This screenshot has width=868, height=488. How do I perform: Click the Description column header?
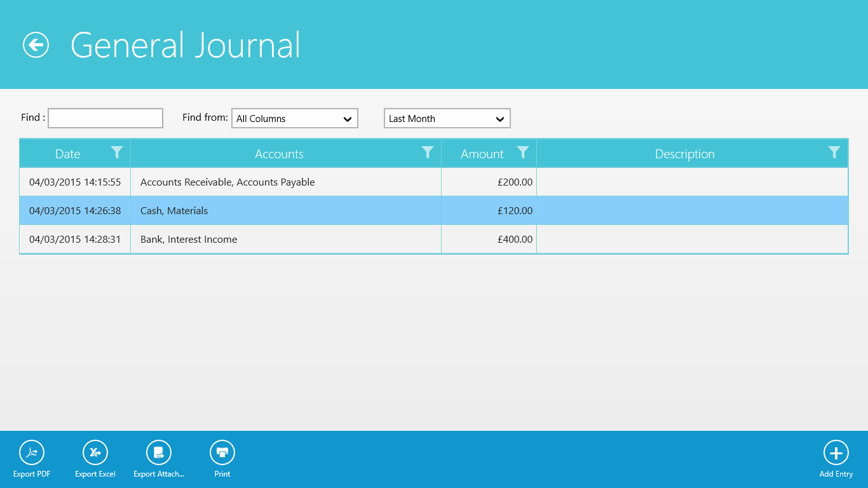pos(684,154)
